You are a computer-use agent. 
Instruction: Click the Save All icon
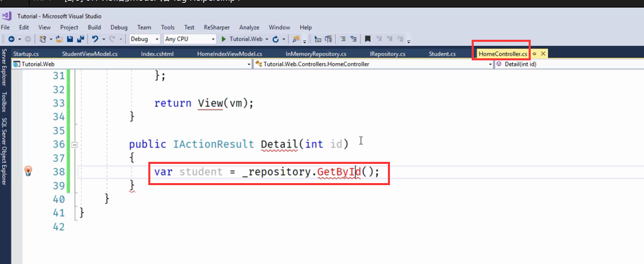point(80,39)
